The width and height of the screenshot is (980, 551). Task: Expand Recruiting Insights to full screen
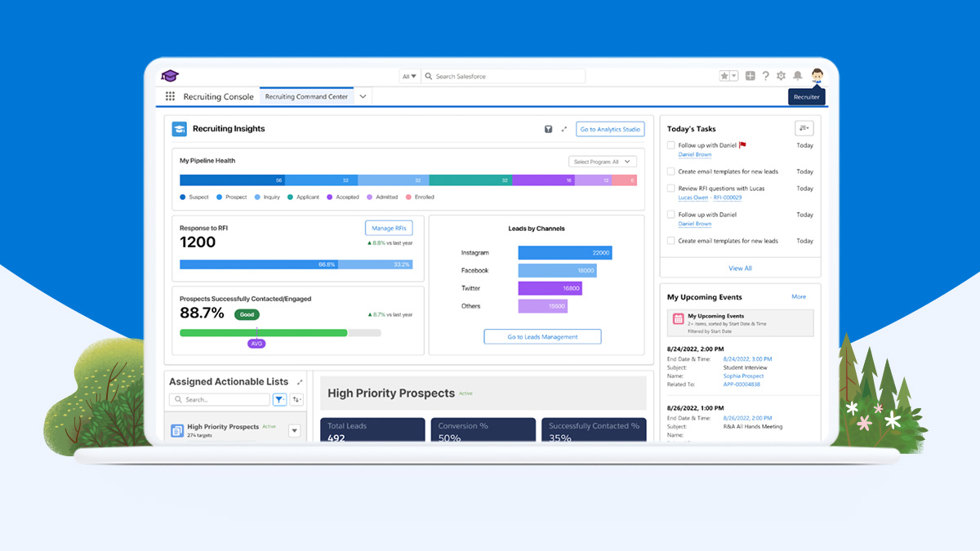click(x=564, y=129)
